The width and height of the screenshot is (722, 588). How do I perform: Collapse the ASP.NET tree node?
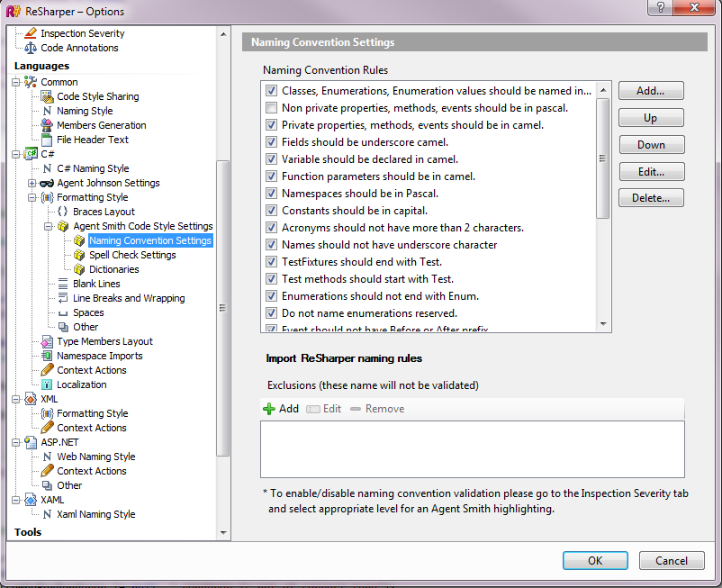pyautogui.click(x=16, y=442)
